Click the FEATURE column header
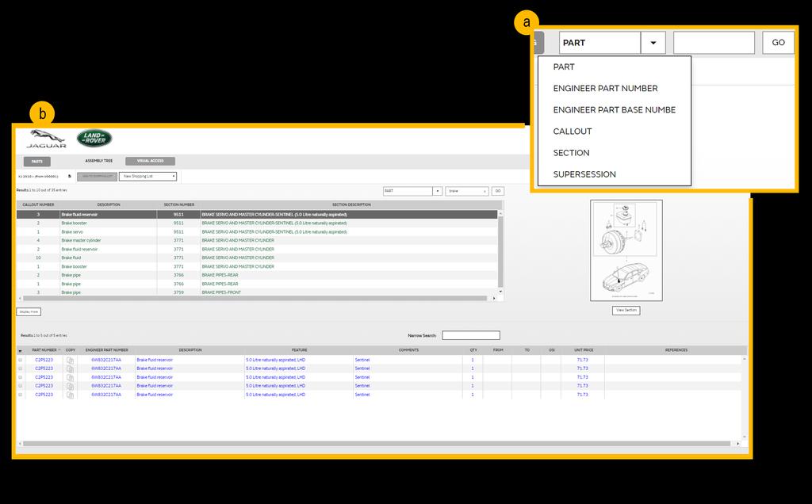Screen dimensions: 812x504 299,350
